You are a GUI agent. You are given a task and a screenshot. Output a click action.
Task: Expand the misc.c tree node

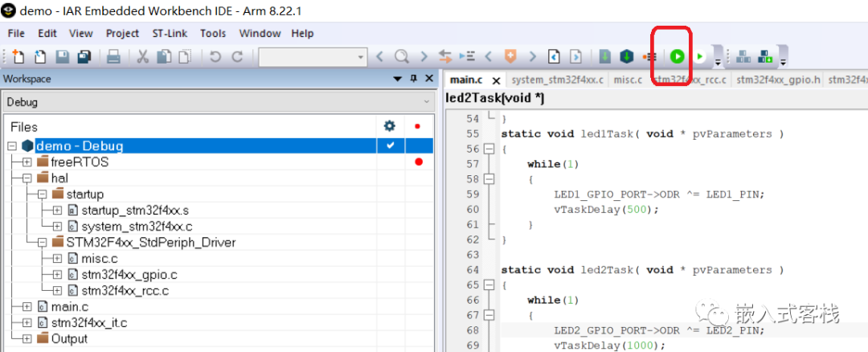pyautogui.click(x=58, y=259)
